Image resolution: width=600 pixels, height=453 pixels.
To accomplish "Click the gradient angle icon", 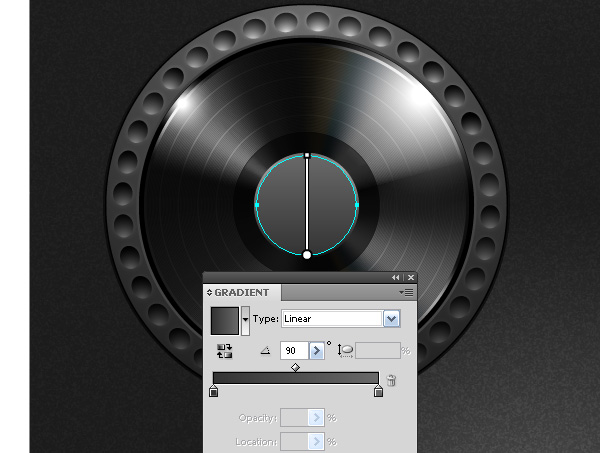I will tap(265, 350).
